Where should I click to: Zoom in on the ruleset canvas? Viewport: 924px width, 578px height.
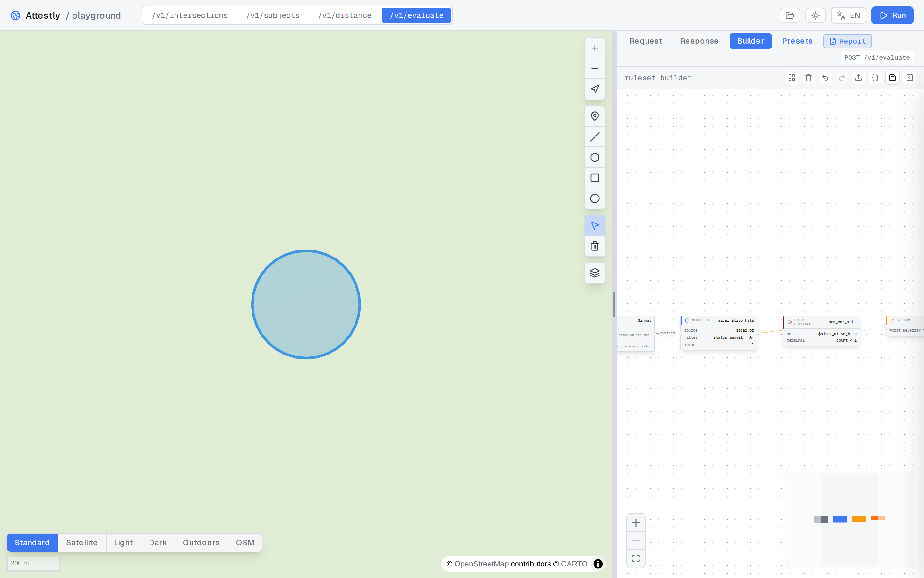click(636, 523)
